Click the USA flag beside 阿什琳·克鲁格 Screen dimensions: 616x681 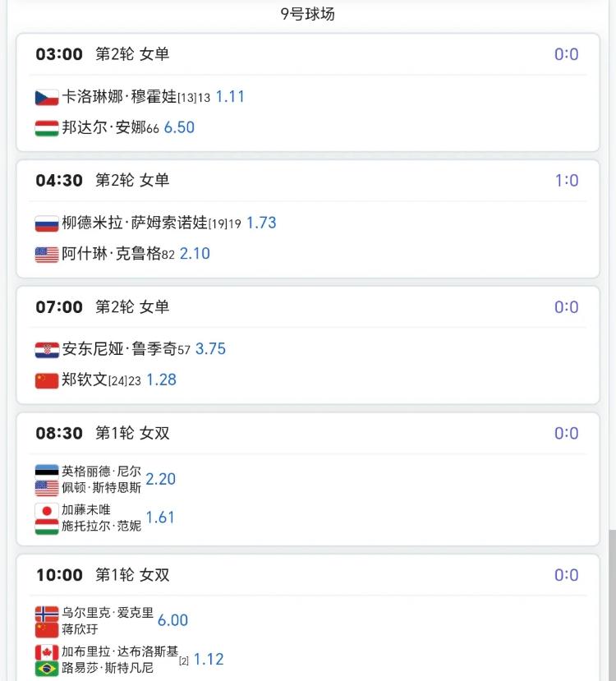coord(47,255)
